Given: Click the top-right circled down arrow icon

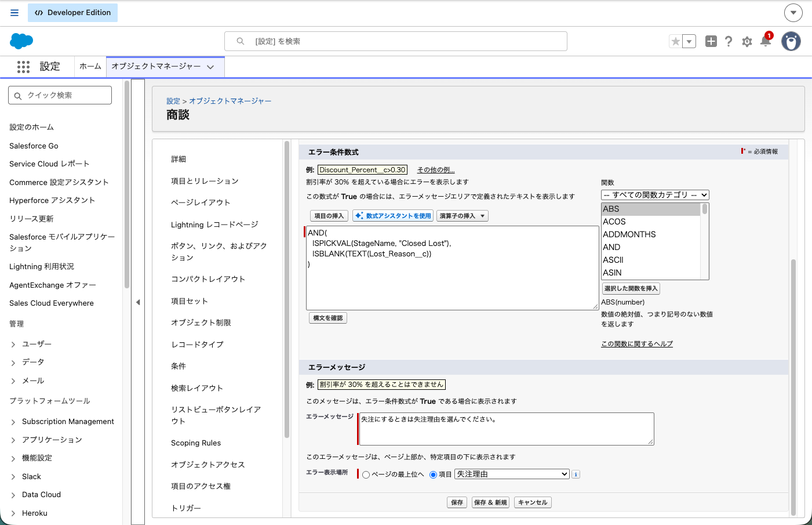Looking at the screenshot, I should [x=793, y=12].
